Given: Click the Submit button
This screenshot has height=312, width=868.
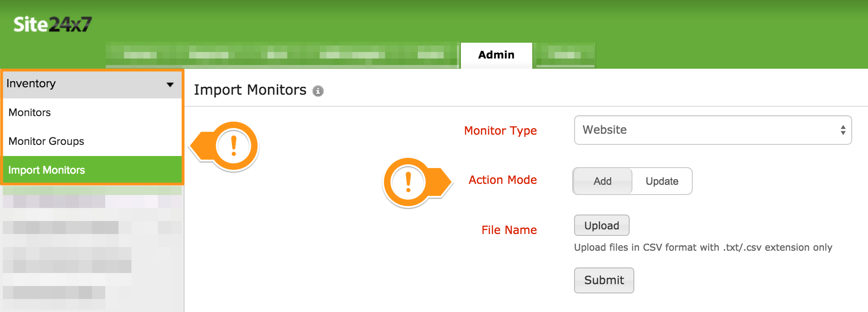Looking at the screenshot, I should click(x=604, y=280).
